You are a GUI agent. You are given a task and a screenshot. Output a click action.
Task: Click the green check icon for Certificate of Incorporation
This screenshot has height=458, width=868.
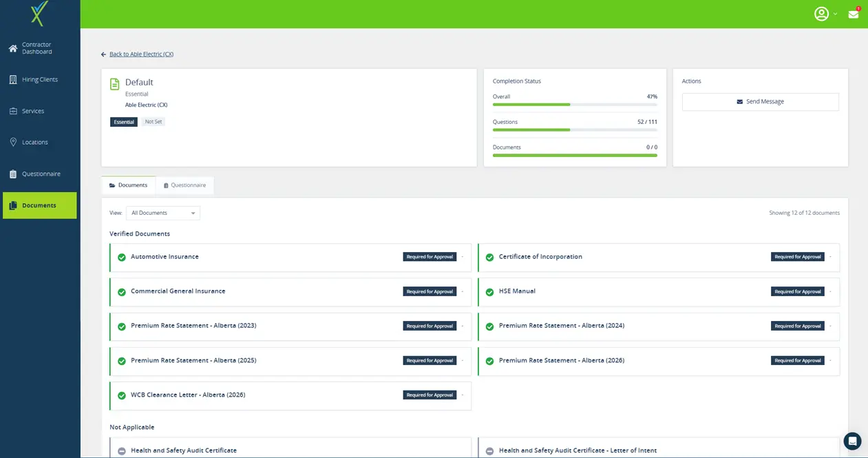[x=490, y=257]
